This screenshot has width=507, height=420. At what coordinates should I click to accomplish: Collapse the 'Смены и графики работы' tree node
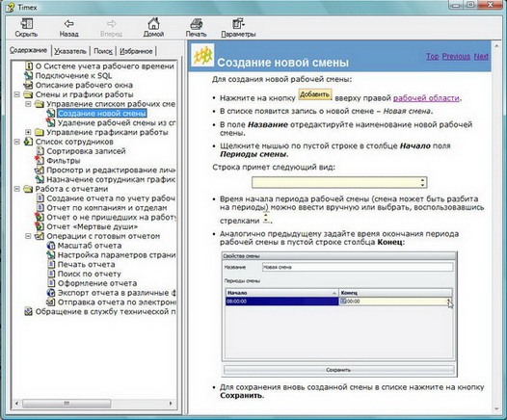pyautogui.click(x=17, y=94)
